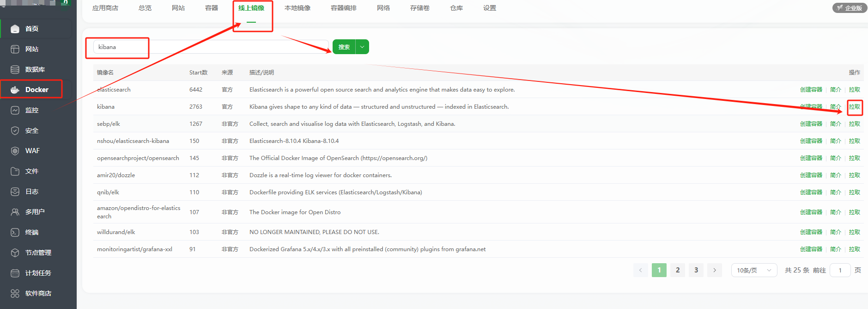
Task: Select page 1 in pagination
Action: click(x=659, y=270)
